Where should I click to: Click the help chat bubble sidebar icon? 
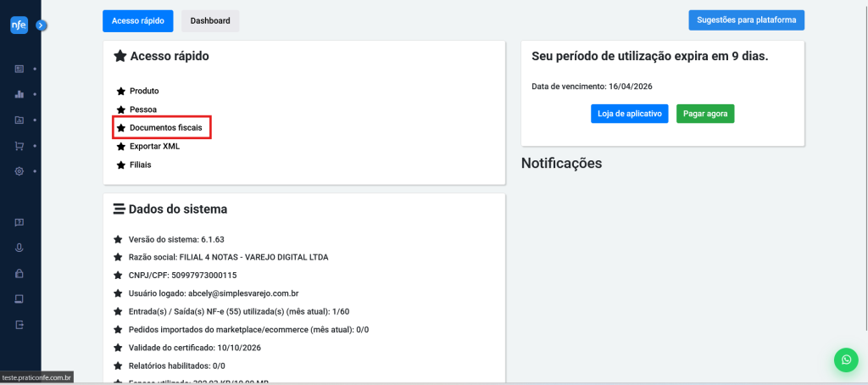pos(19,222)
